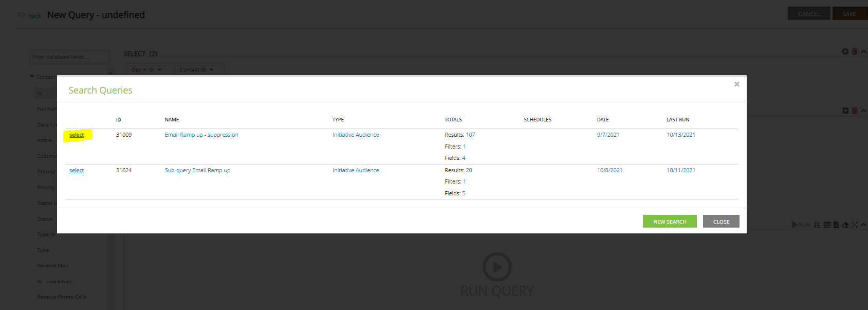Click the Filter database fields input

pyautogui.click(x=70, y=57)
